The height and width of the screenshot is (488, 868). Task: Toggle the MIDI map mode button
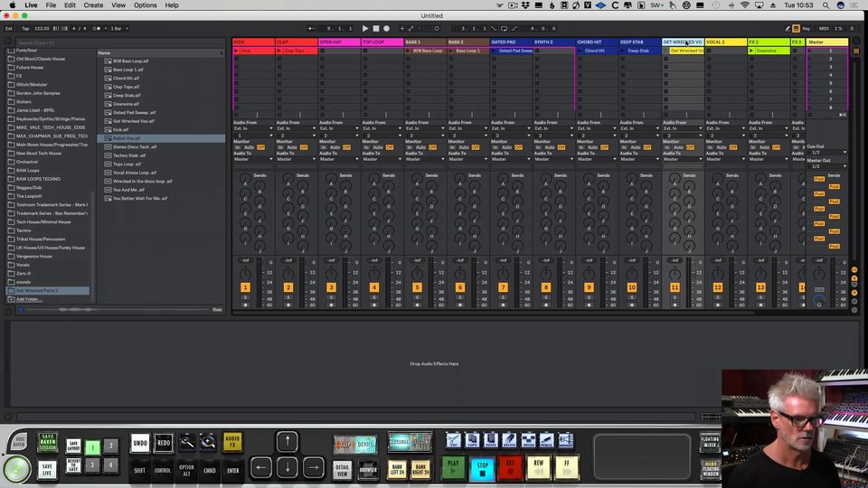click(824, 28)
